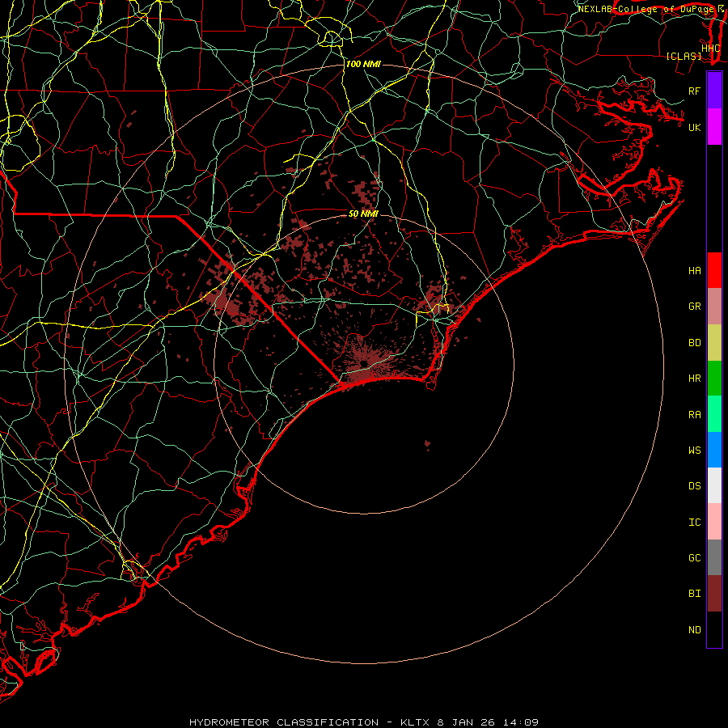Click the [CLAS] units label
This screenshot has height=728, width=728.
coord(684,57)
